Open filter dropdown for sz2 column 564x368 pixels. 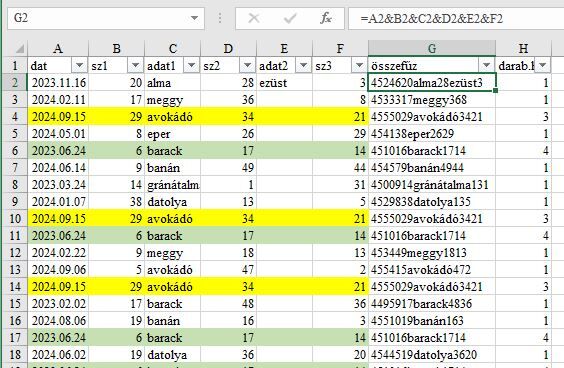pos(247,65)
